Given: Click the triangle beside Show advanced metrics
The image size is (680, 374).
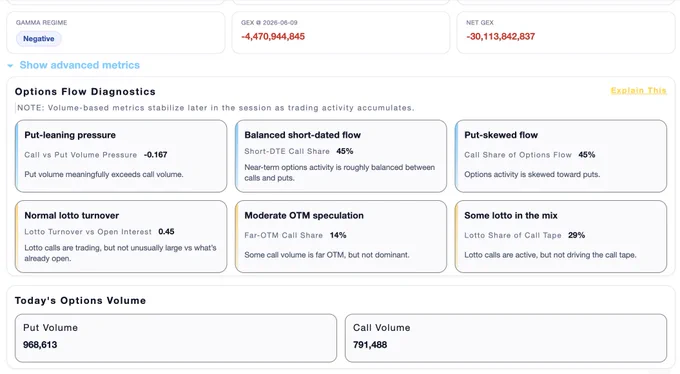Looking at the screenshot, I should (x=10, y=66).
